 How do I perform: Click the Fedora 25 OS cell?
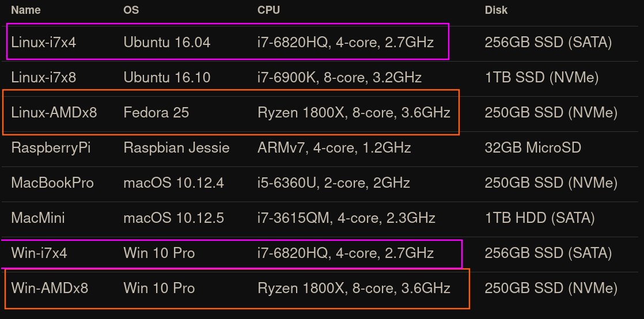coord(156,112)
